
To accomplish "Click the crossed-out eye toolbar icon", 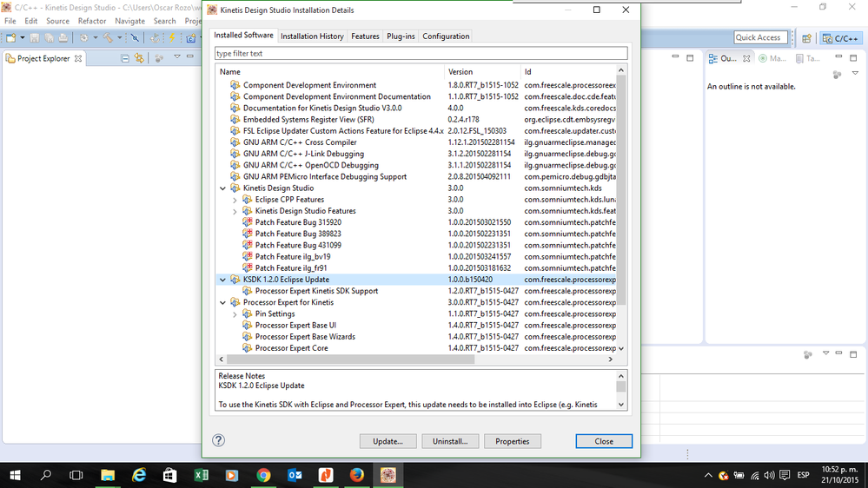I will coord(135,37).
